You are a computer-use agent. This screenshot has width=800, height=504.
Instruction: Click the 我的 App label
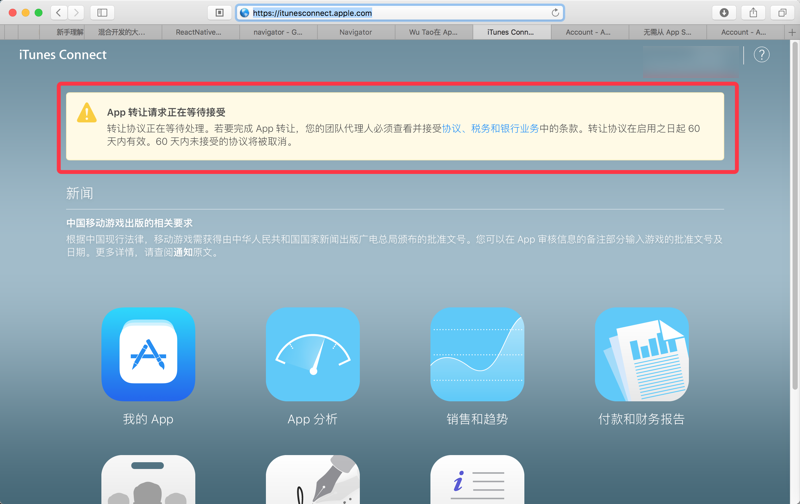pos(148,419)
